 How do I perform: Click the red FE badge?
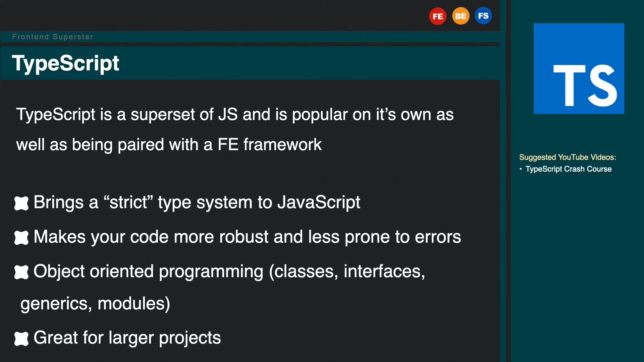[x=437, y=16]
